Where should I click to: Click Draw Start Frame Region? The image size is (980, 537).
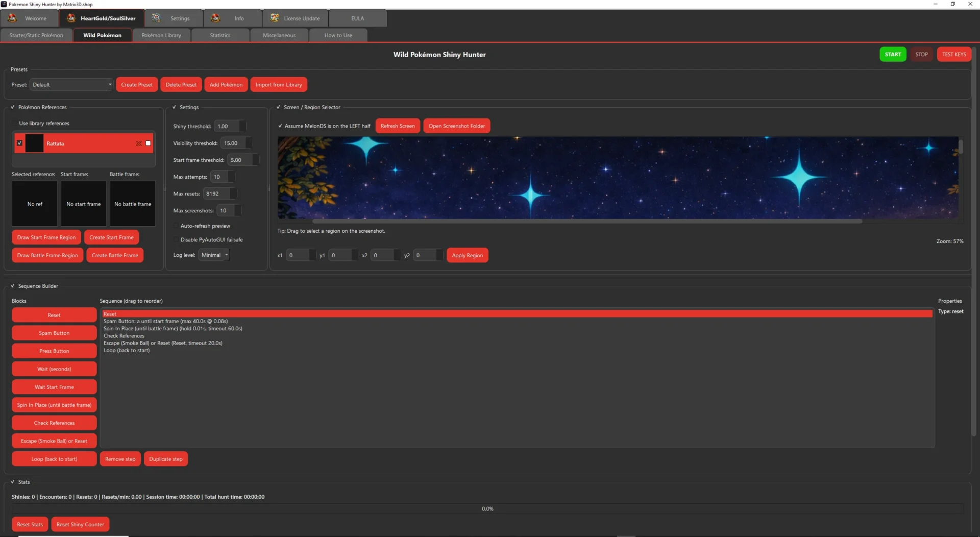point(46,237)
